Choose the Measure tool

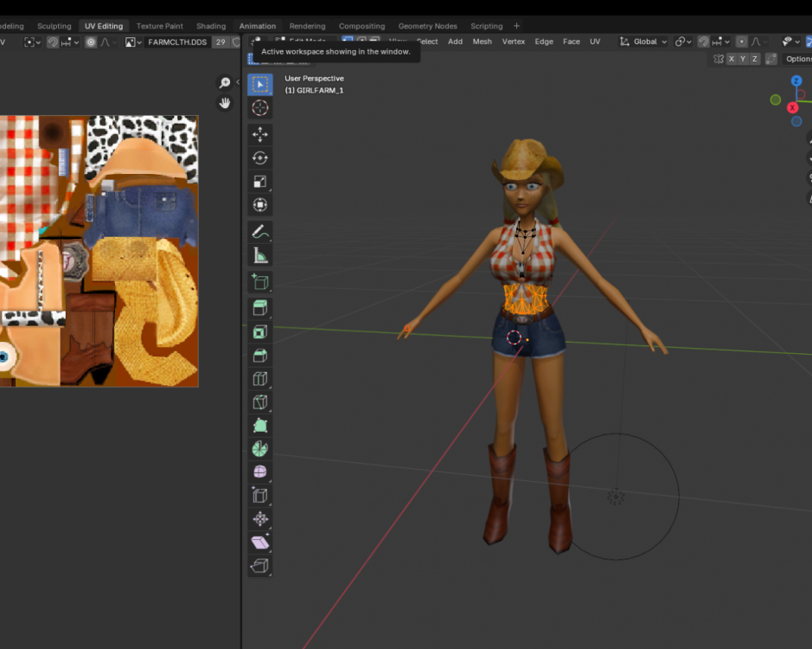tap(259, 255)
